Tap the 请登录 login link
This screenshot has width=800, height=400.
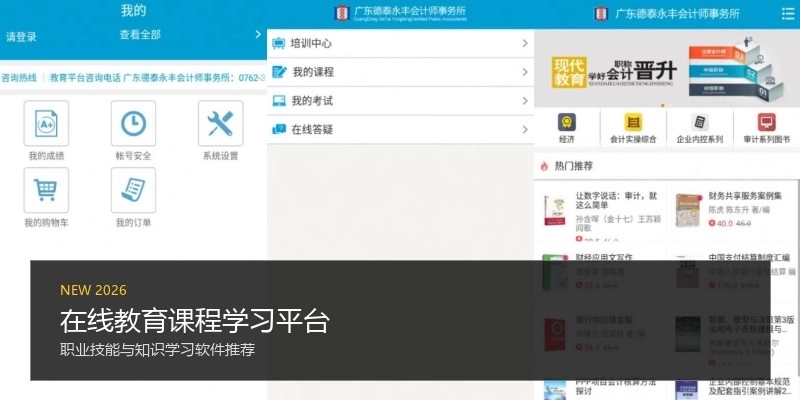coord(21,37)
